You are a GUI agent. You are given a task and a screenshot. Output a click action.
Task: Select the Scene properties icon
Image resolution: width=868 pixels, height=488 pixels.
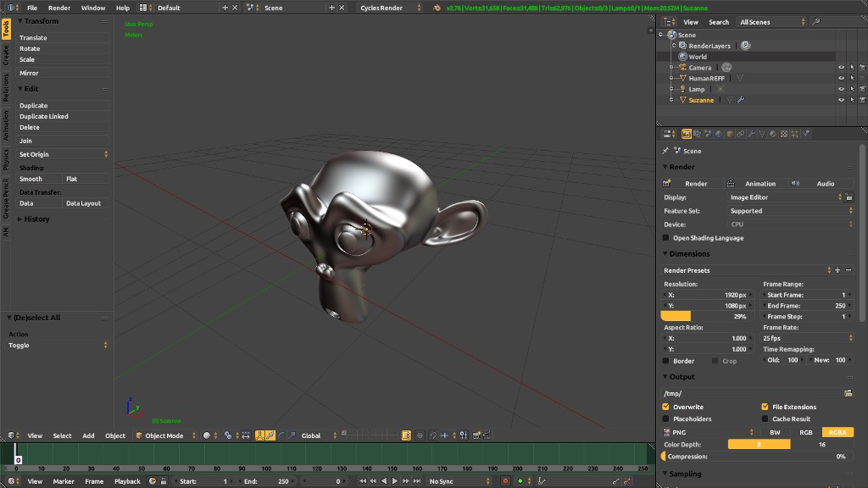coord(709,134)
